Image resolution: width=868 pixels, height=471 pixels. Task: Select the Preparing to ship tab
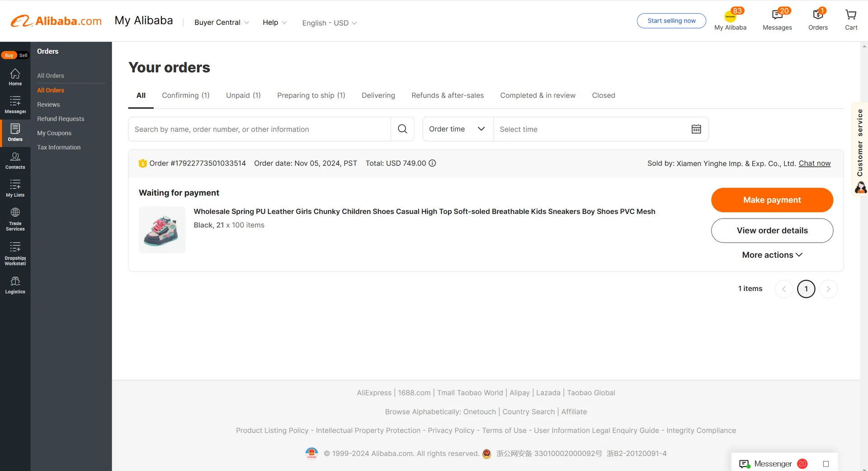coord(311,95)
